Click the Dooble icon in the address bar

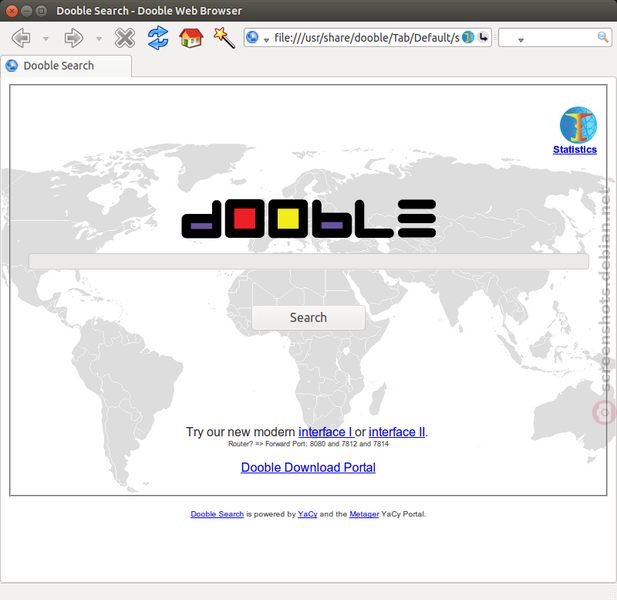coord(468,37)
